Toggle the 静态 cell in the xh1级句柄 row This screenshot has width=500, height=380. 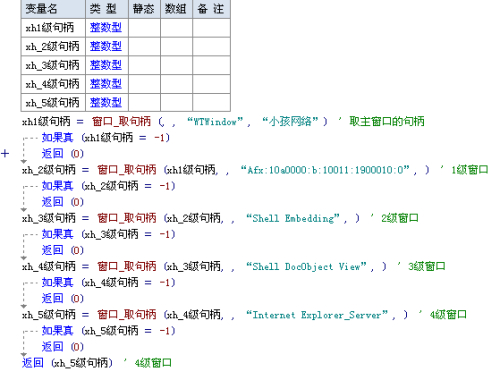[144, 28]
